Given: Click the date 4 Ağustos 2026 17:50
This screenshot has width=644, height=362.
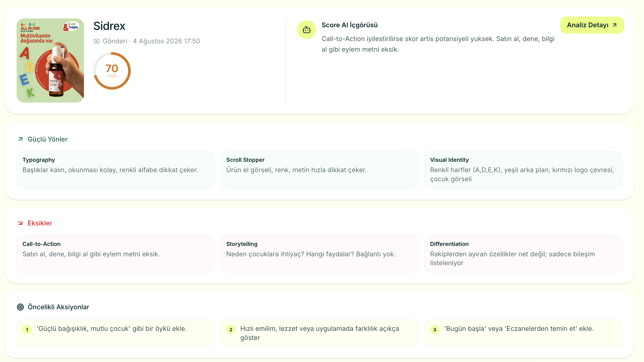Looking at the screenshot, I should (166, 41).
